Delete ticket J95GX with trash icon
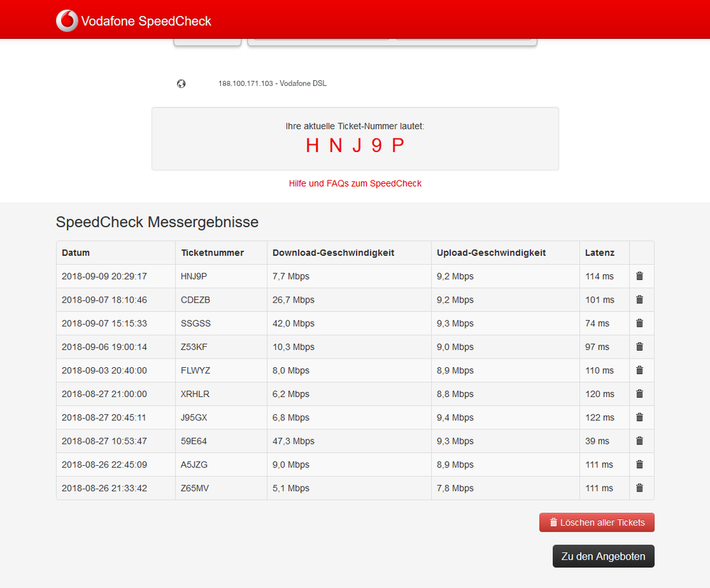 click(x=640, y=417)
